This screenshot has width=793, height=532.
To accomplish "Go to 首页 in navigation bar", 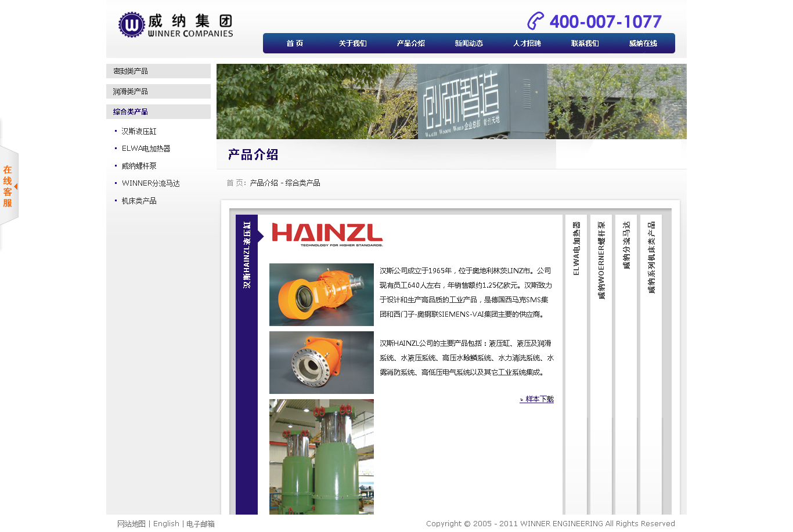I will coord(294,44).
